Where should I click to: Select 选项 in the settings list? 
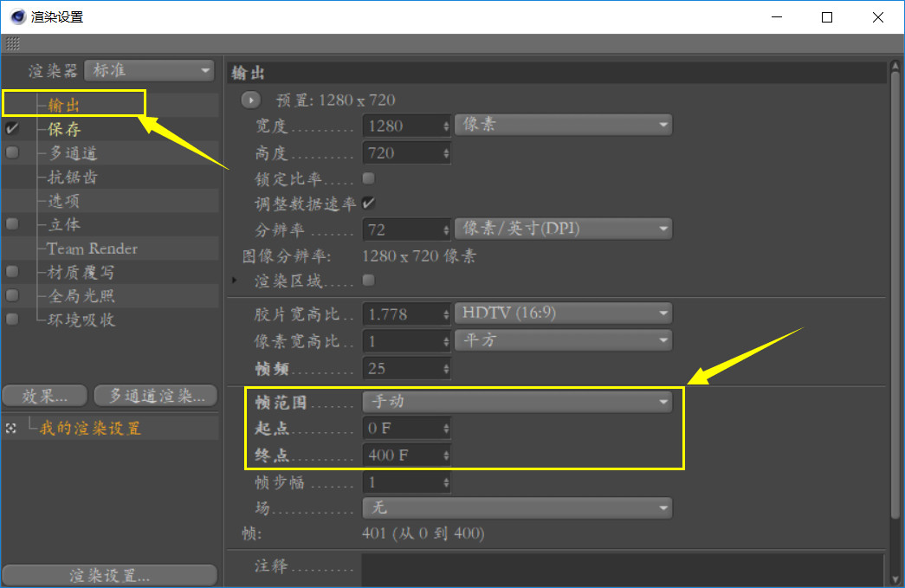[x=63, y=200]
